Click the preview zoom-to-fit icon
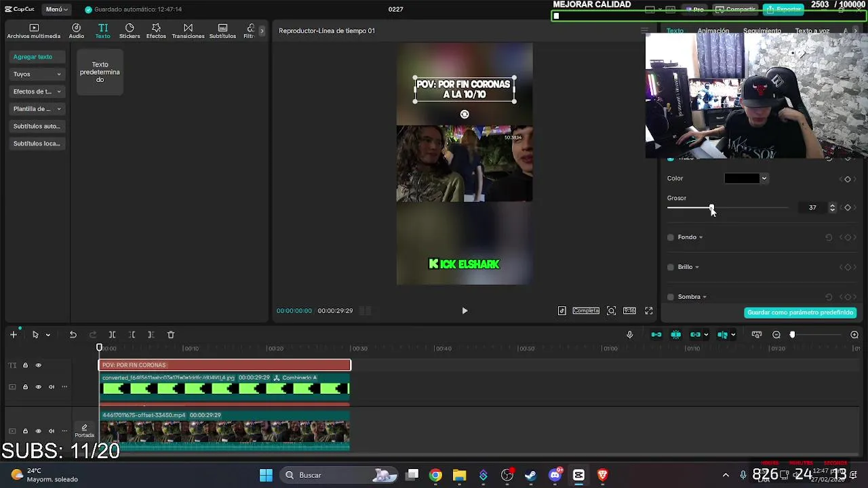Viewport: 868px width, 488px height. point(611,311)
